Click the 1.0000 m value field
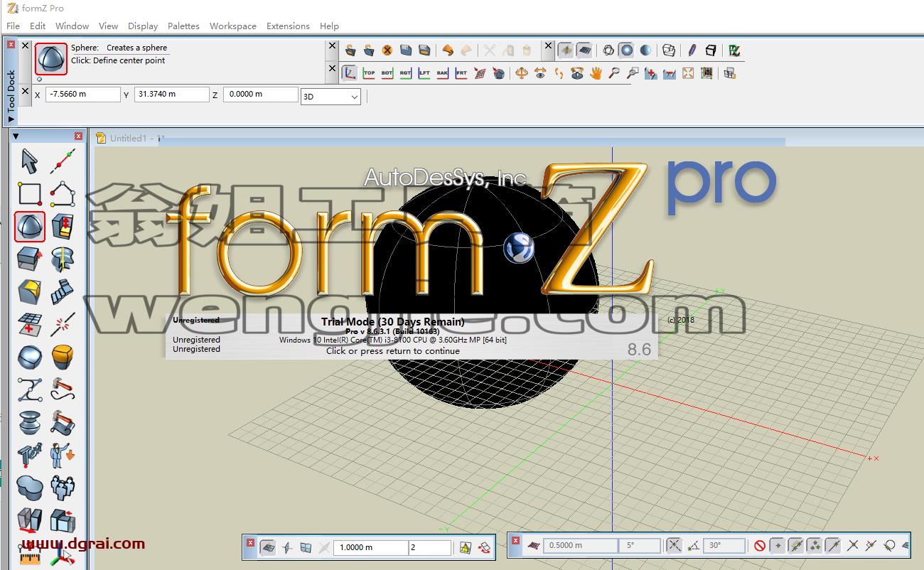Image resolution: width=924 pixels, height=570 pixels. [372, 547]
